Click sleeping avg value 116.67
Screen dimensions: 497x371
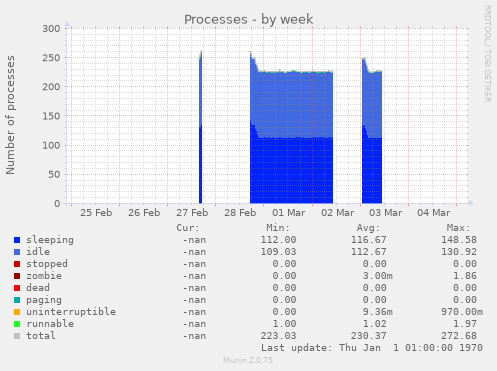369,240
